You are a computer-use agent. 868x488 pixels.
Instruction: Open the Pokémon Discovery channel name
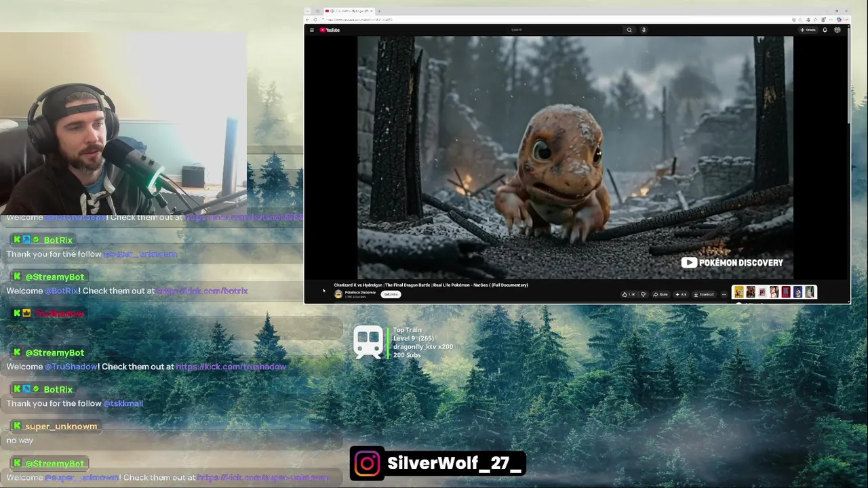pos(360,292)
